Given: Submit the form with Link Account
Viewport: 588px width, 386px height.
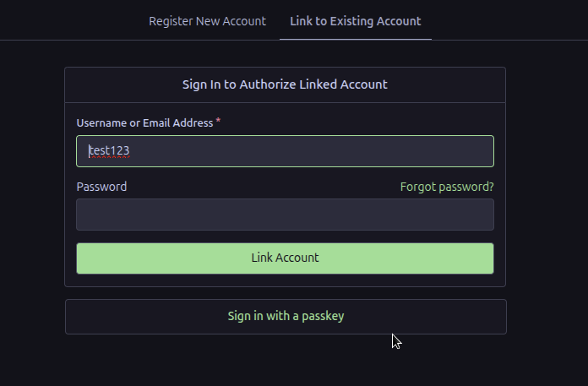Looking at the screenshot, I should pyautogui.click(x=285, y=258).
